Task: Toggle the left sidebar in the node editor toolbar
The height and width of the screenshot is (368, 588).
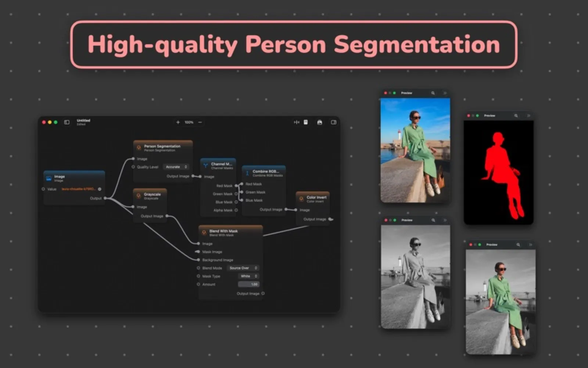Action: [x=67, y=122]
